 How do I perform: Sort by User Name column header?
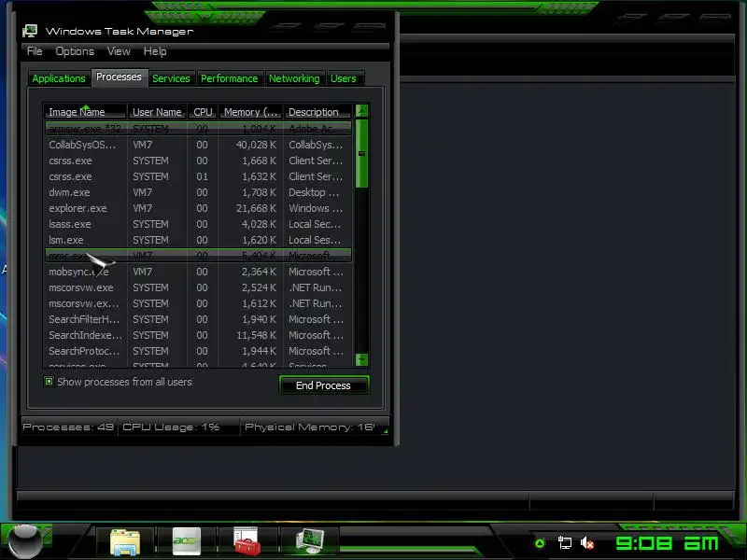(x=157, y=112)
